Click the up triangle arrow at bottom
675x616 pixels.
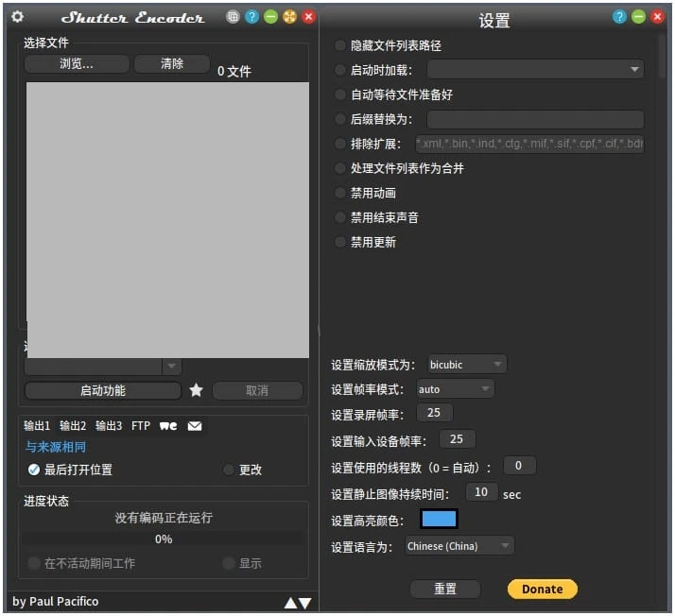click(290, 602)
